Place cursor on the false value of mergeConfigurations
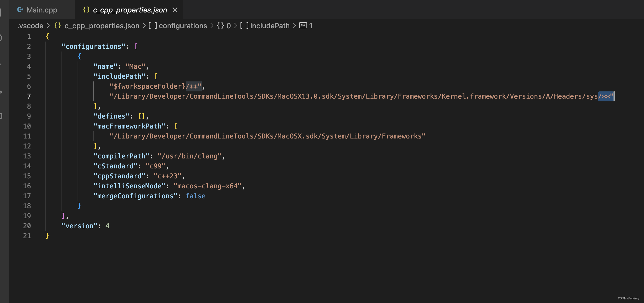 [195, 196]
